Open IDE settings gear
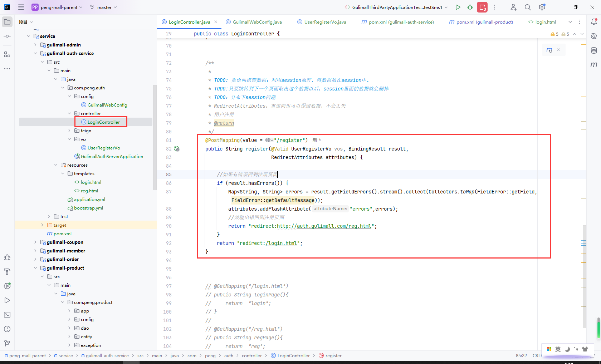 [542, 7]
